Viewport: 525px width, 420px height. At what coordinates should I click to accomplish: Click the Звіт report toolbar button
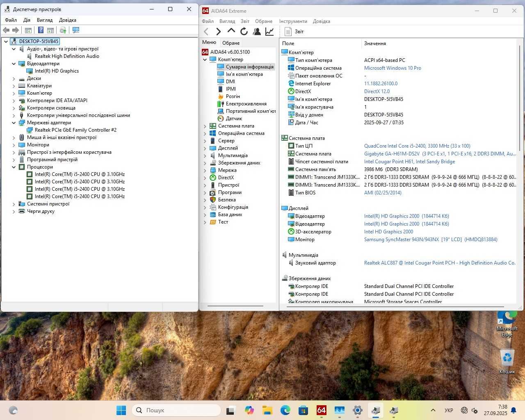coord(294,32)
